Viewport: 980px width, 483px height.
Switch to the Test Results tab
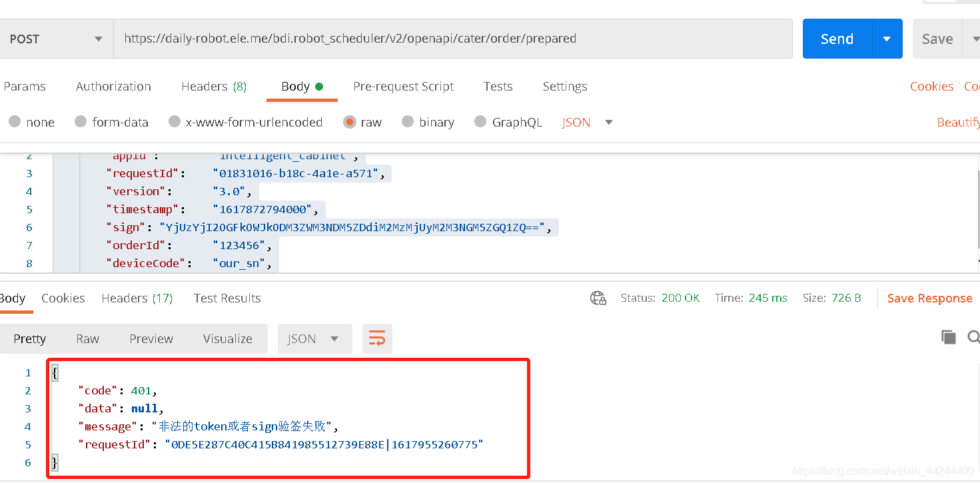227,298
